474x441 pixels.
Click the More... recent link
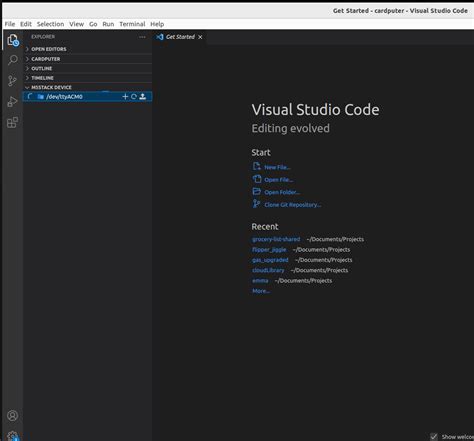click(x=261, y=291)
